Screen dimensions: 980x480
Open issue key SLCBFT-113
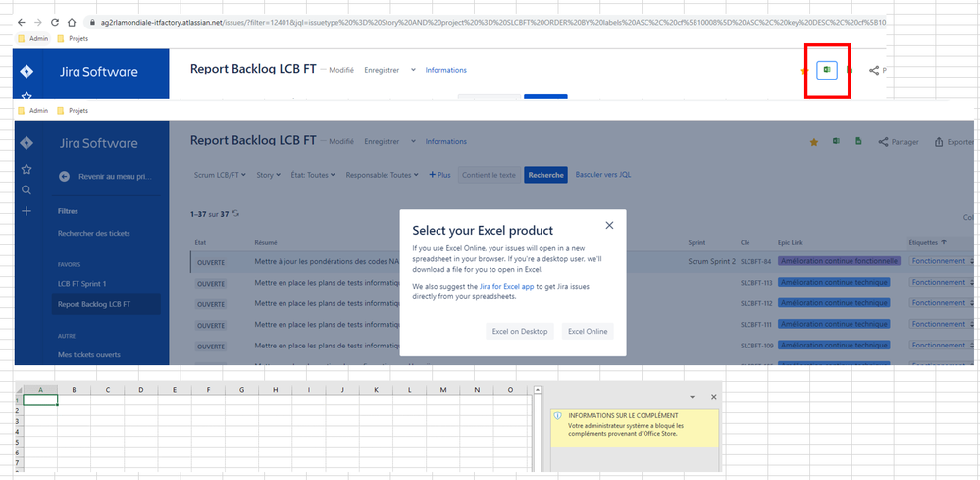(x=757, y=283)
